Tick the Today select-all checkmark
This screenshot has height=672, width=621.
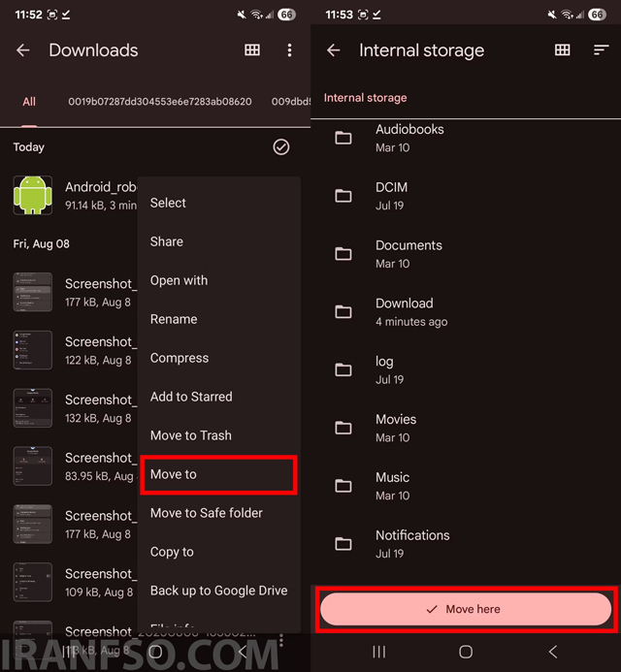[x=281, y=147]
